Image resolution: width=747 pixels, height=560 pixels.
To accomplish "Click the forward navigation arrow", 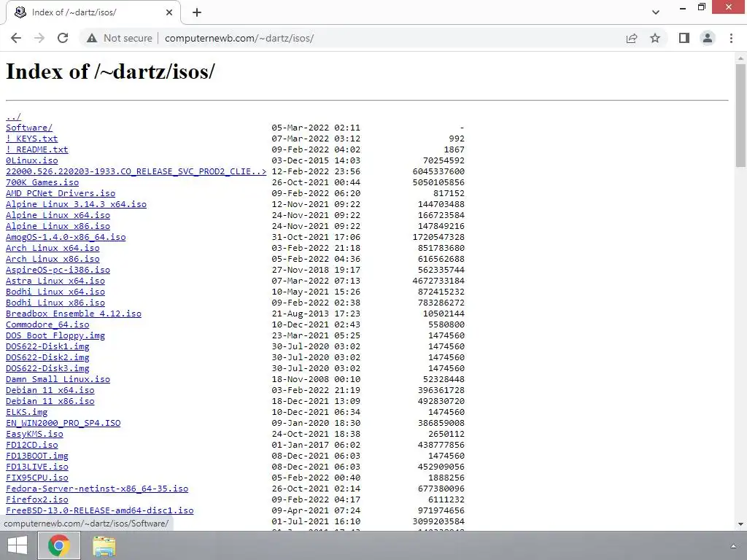I will click(x=39, y=38).
